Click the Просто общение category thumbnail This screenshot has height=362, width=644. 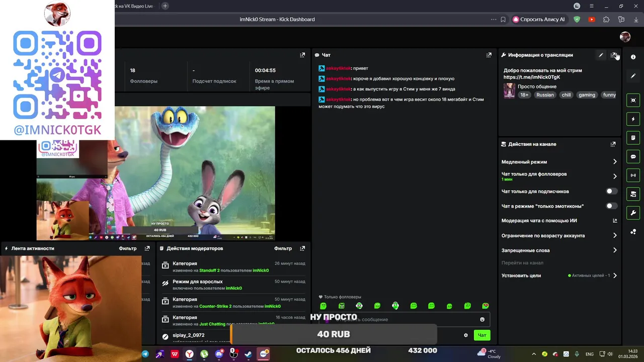click(509, 90)
